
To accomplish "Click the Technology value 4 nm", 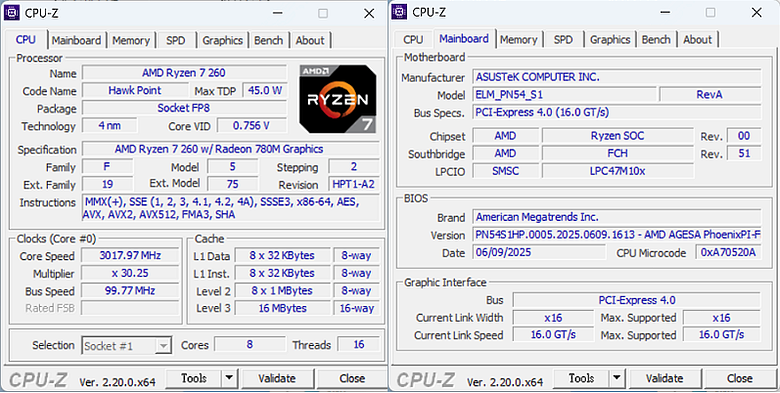I will (109, 126).
